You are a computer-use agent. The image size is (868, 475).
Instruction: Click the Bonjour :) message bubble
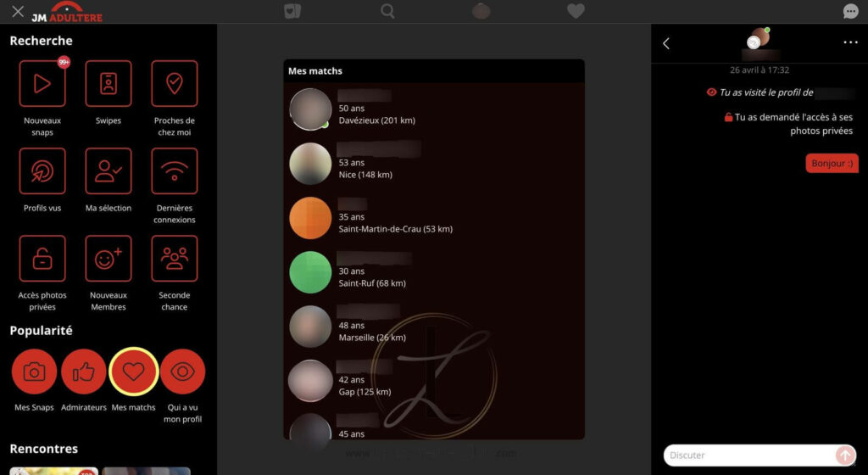[x=832, y=164]
